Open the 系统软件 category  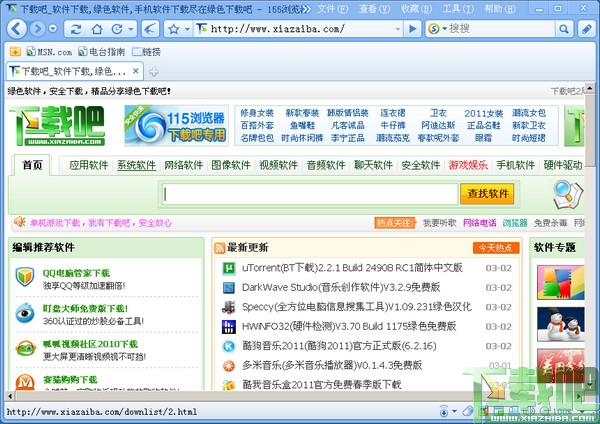pyautogui.click(x=136, y=165)
